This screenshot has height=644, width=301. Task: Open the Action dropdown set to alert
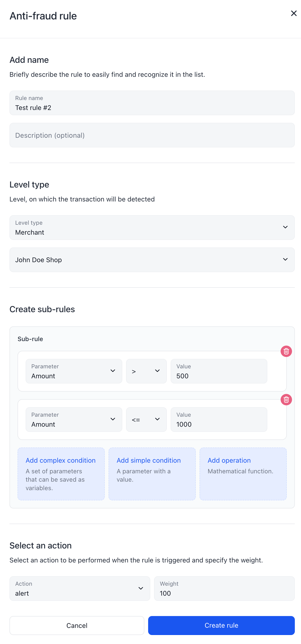80,588
